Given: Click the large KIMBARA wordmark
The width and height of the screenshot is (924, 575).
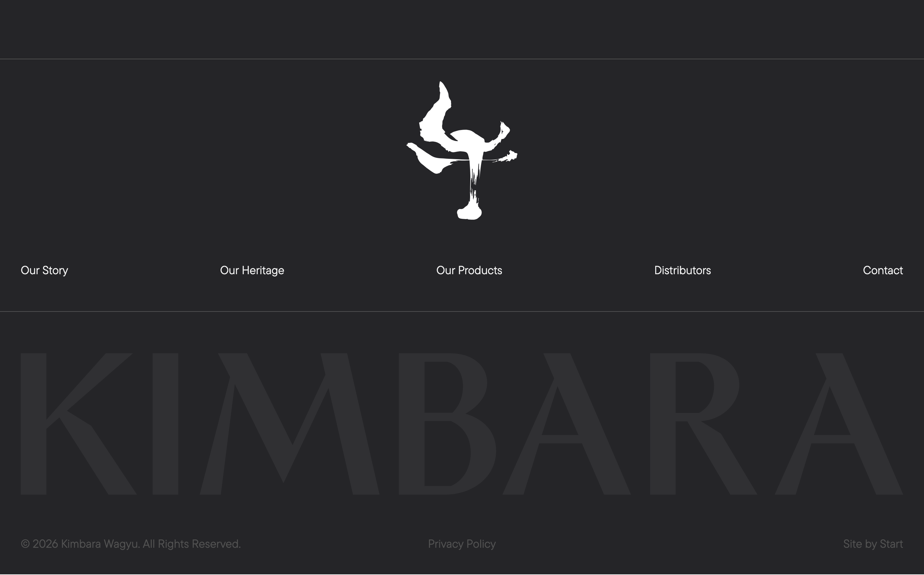Looking at the screenshot, I should pos(462,424).
